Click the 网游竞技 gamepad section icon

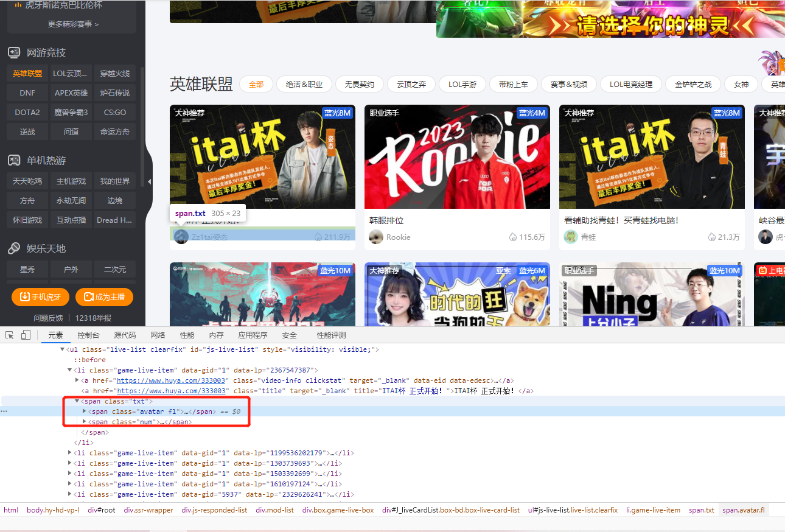coord(13,53)
